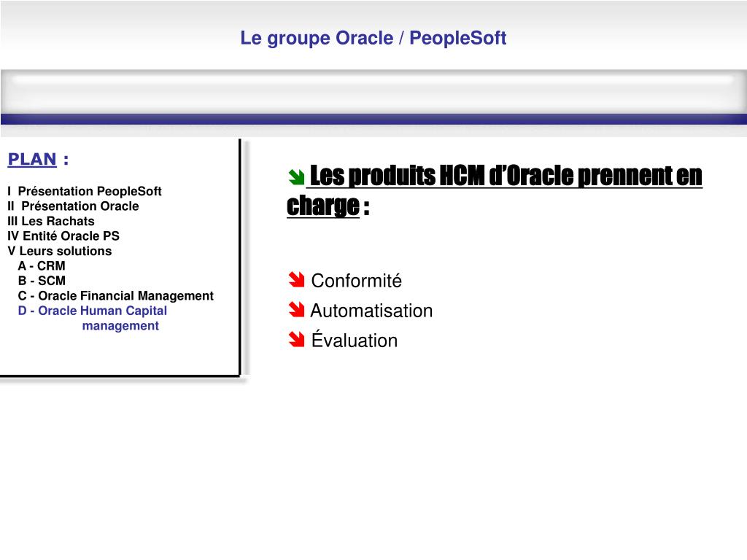Viewport: 747px width, 560px height.
Task: Click the underlined word 'charge'
Action: (x=323, y=206)
